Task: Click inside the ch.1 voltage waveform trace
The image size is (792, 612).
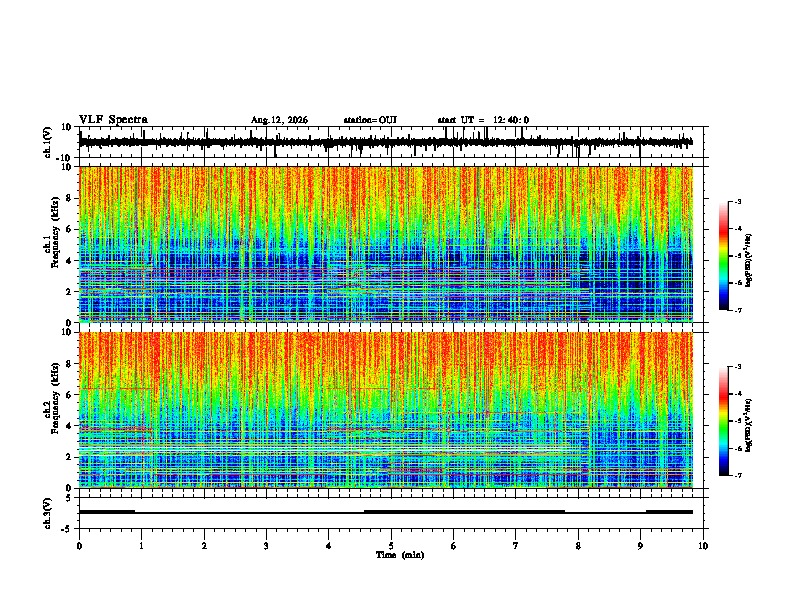Action: [386, 142]
